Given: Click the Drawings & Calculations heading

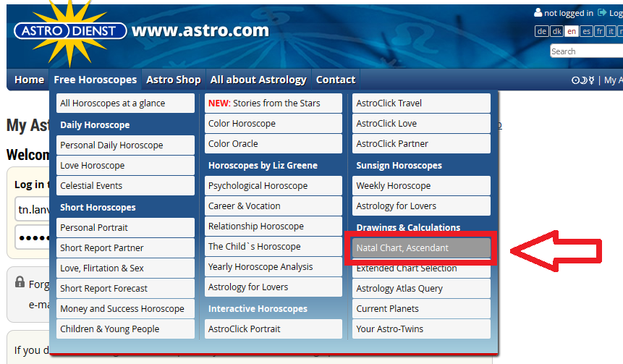Looking at the screenshot, I should 408,227.
